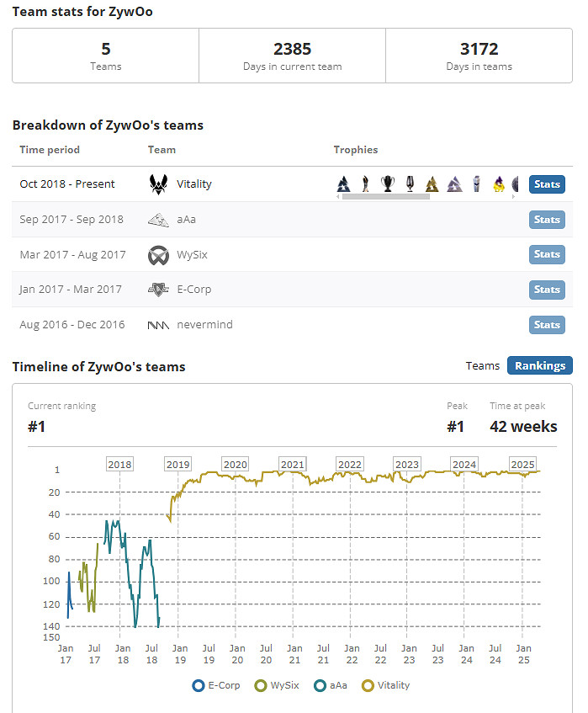588x713 pixels.
Task: Open Stats for the Vitality period
Action: (x=547, y=184)
